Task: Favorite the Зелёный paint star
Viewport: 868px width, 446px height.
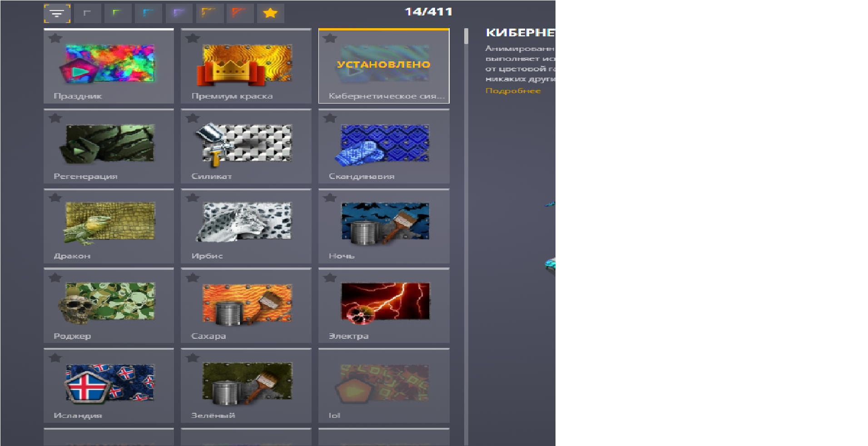Action: pos(193,357)
